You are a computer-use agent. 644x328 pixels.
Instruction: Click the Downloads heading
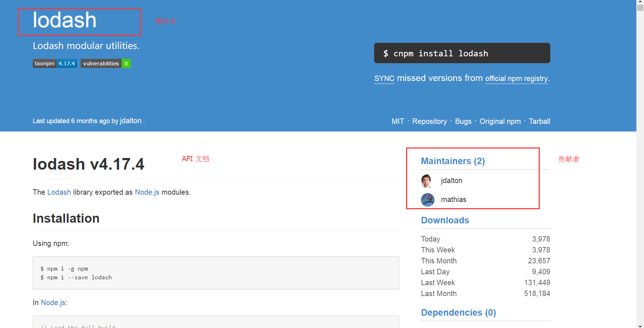(445, 220)
